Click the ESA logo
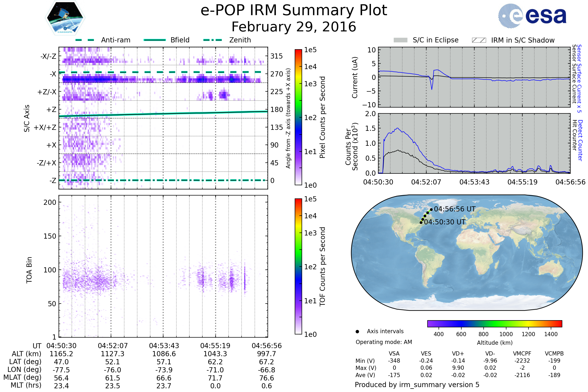588x392 pixels. (x=532, y=16)
